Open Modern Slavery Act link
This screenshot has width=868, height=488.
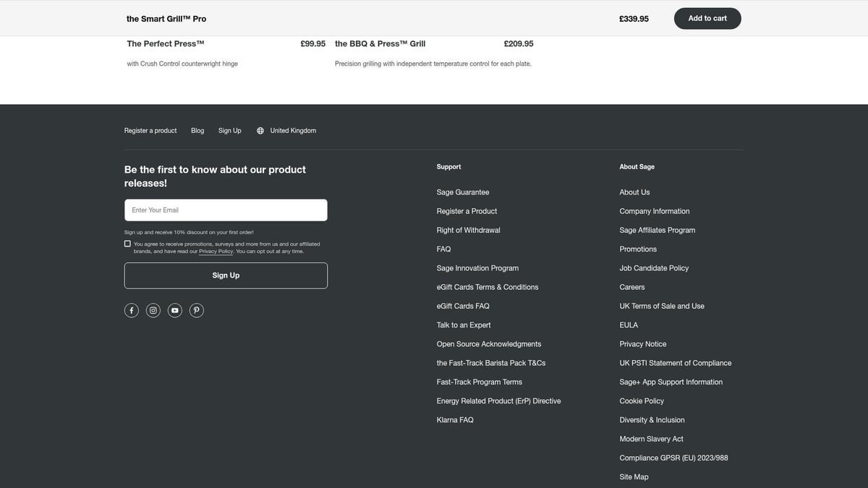651,439
